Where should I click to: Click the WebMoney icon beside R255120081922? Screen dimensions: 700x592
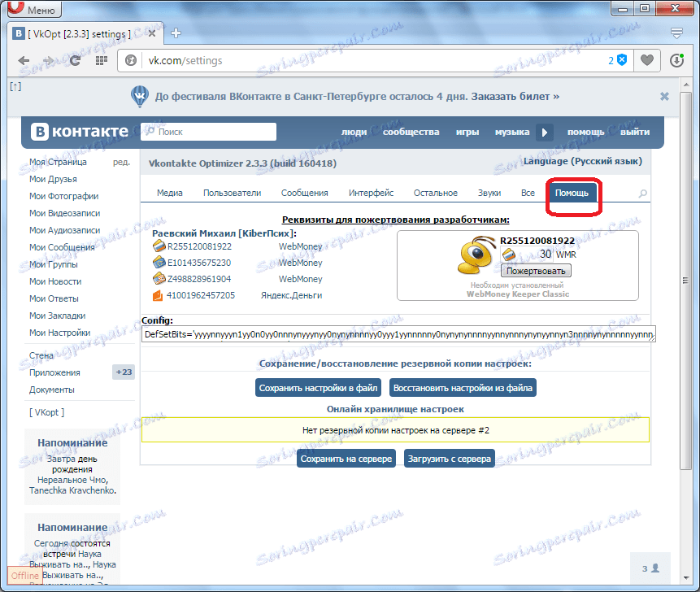[x=159, y=246]
